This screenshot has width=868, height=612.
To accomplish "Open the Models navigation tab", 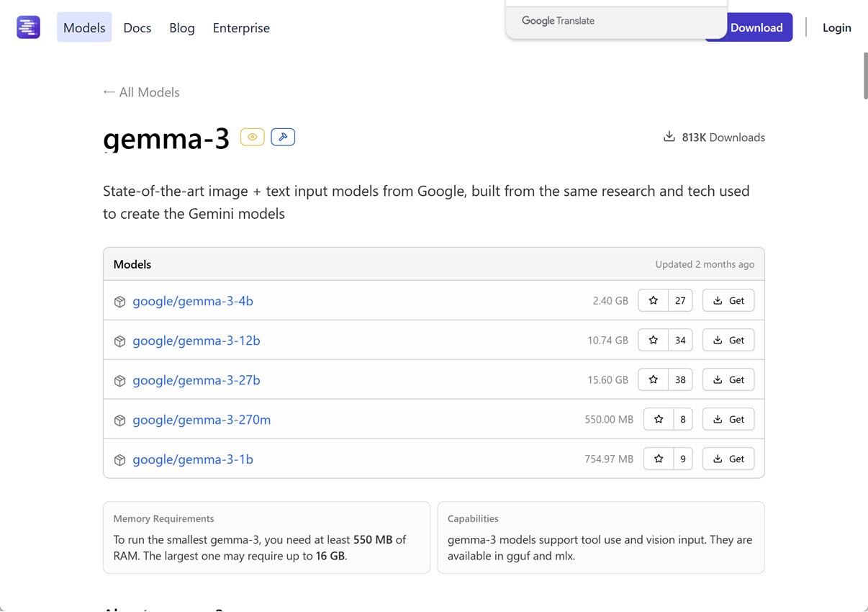I will tap(84, 28).
